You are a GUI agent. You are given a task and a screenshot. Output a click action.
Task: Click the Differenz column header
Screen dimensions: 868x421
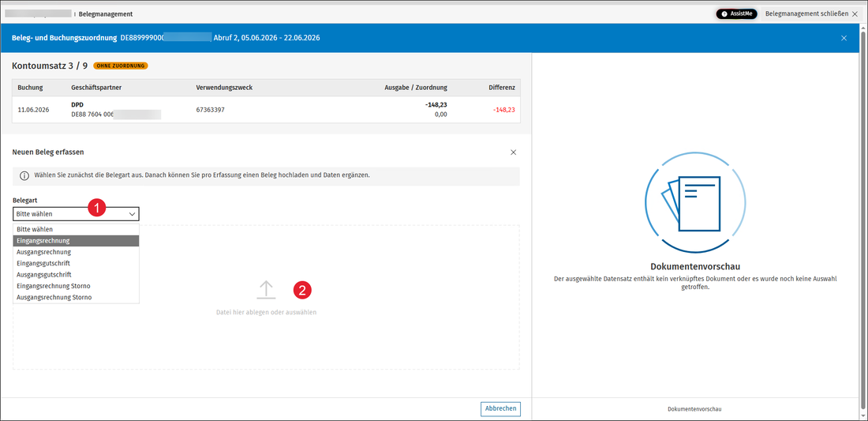pyautogui.click(x=502, y=88)
